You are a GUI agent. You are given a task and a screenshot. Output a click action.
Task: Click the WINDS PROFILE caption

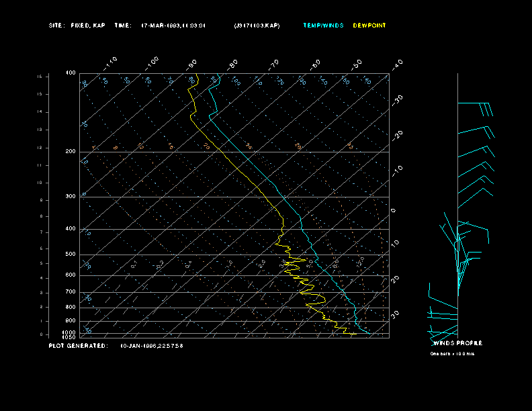(x=457, y=343)
